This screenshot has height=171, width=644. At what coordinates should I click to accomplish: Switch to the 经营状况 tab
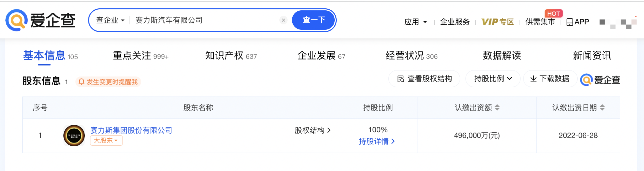coord(411,55)
